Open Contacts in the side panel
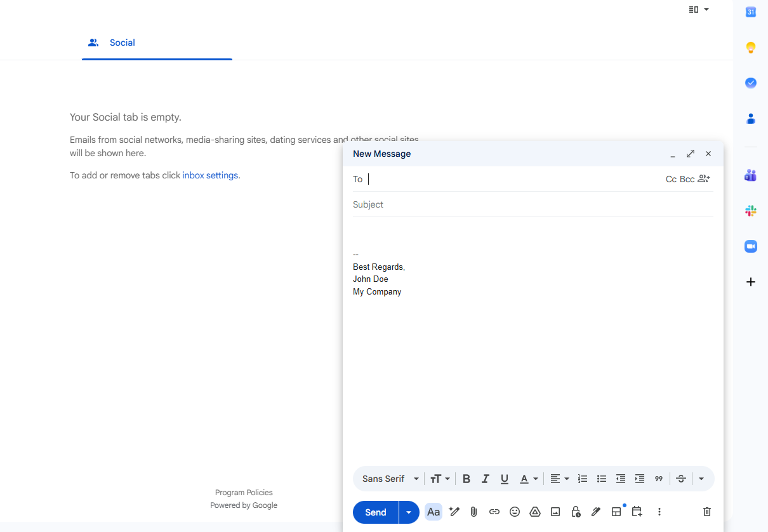The width and height of the screenshot is (768, 532). (751, 118)
